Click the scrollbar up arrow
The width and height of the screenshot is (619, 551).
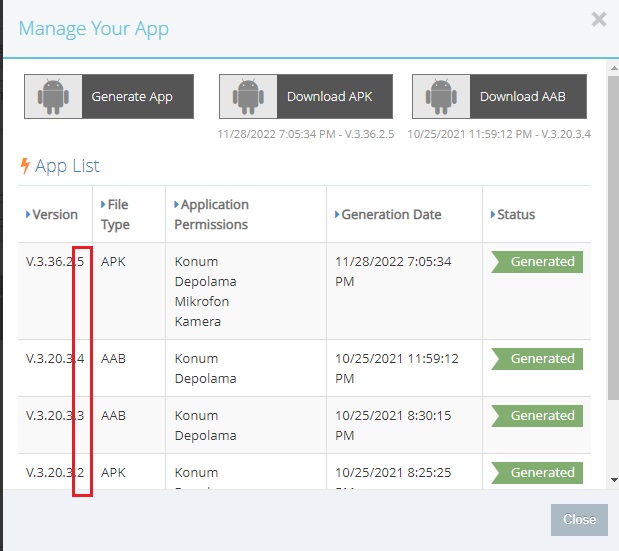[614, 68]
